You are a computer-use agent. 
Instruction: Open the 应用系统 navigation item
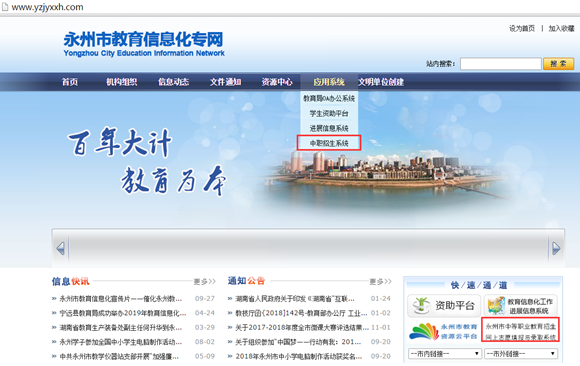pyautogui.click(x=329, y=82)
